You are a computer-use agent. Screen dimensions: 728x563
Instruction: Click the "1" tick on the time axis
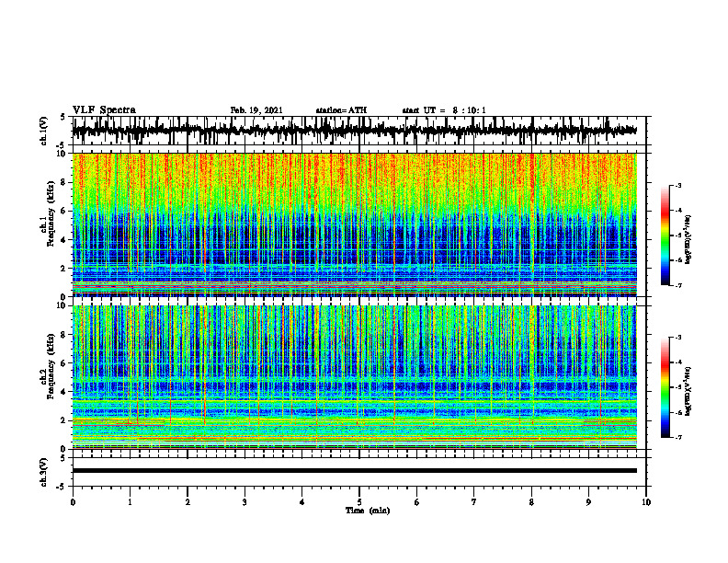click(x=130, y=502)
